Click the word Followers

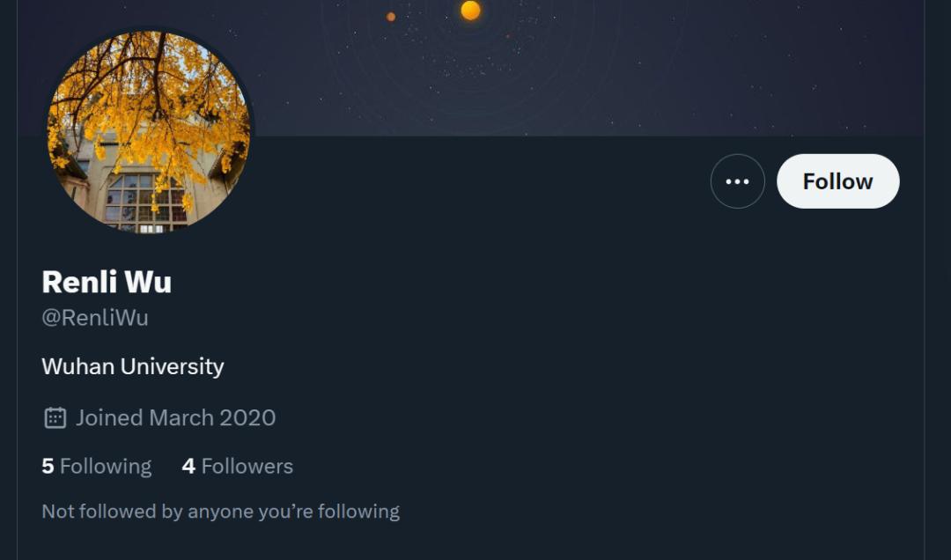point(247,466)
